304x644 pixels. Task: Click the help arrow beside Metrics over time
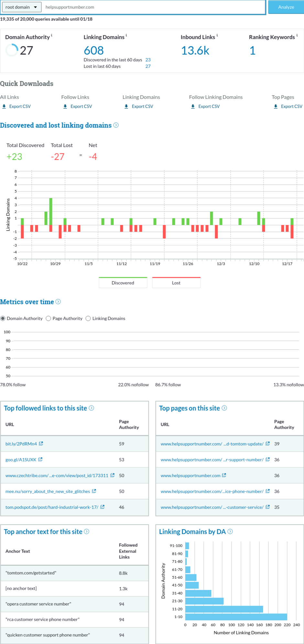(x=58, y=302)
